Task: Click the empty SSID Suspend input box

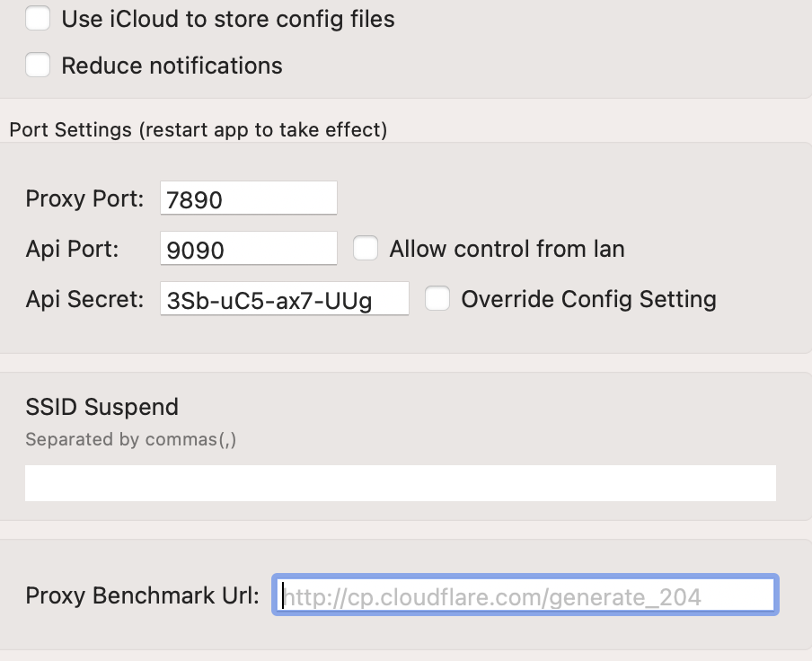Action: point(401,482)
